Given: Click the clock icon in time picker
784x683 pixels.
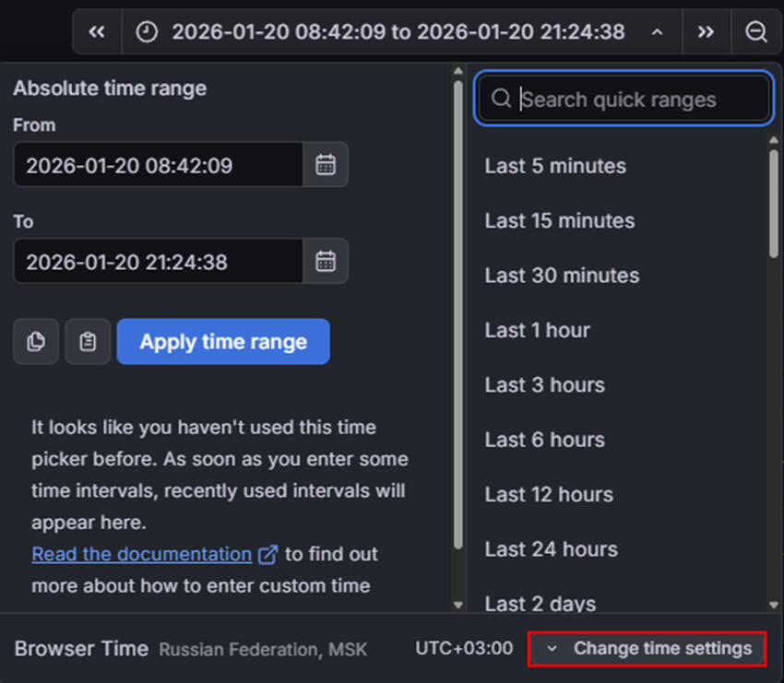Looking at the screenshot, I should tap(147, 32).
